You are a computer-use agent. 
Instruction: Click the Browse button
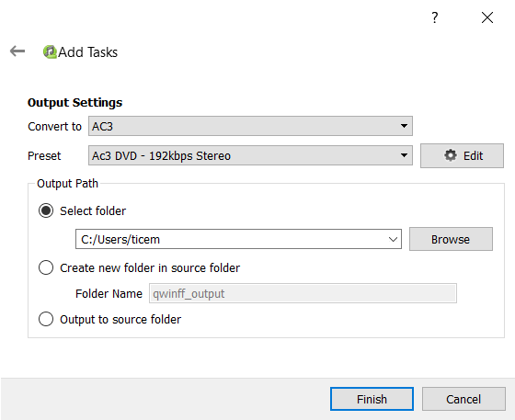pos(451,239)
